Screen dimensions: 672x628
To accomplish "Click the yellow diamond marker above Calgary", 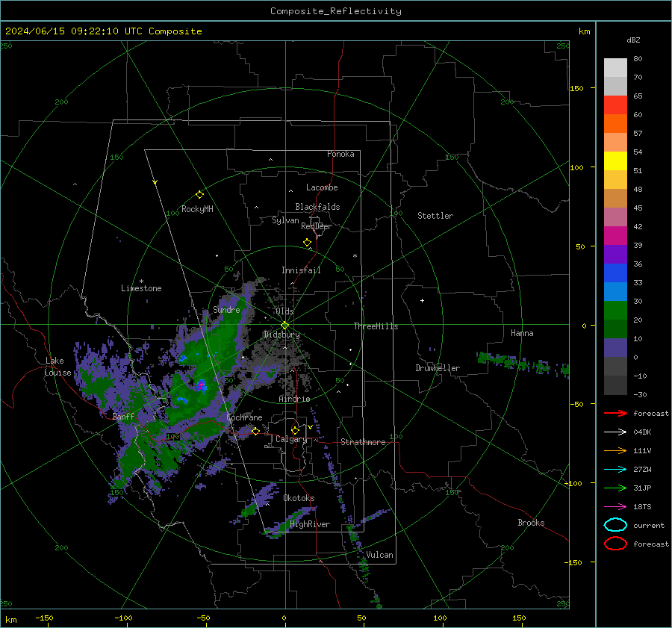I will (x=295, y=430).
